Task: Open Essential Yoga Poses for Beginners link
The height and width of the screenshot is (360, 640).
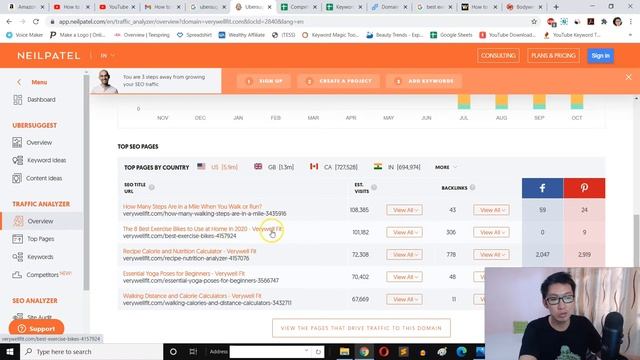Action: pos(184,273)
